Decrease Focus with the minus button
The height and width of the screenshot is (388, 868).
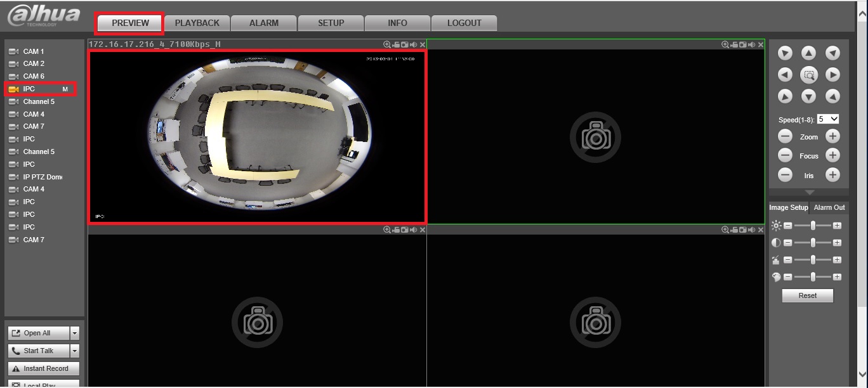(x=786, y=155)
